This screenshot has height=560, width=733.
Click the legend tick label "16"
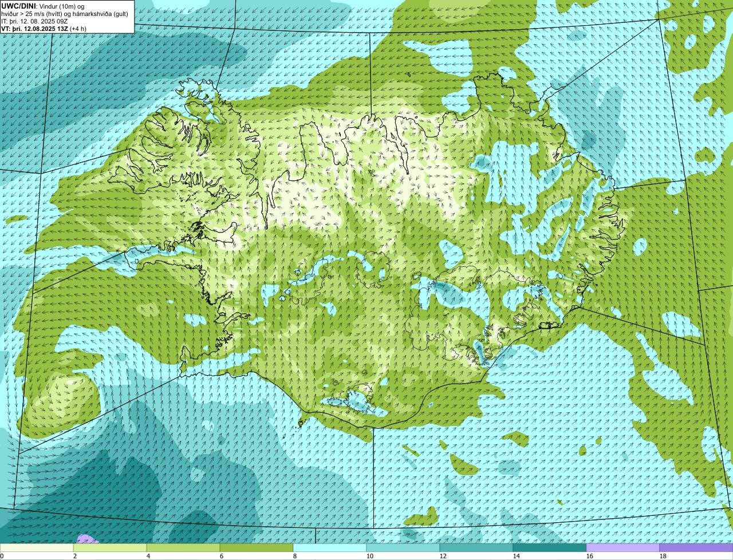pos(590,556)
